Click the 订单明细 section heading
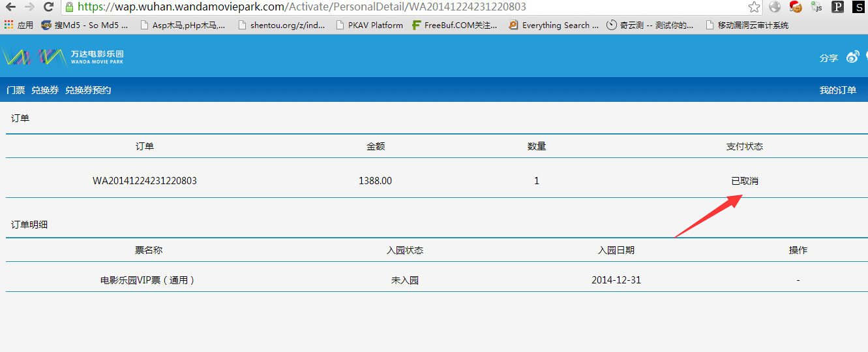The width and height of the screenshot is (868, 352). [x=29, y=224]
